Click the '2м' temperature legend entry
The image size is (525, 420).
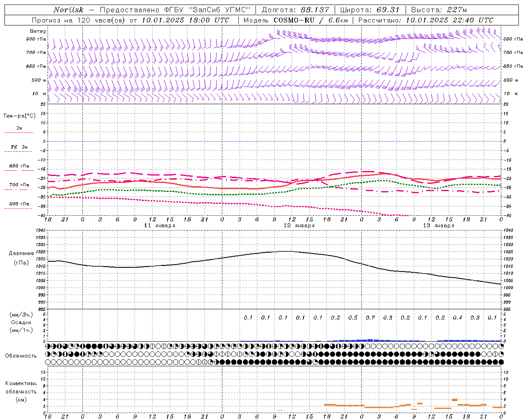[19, 128]
